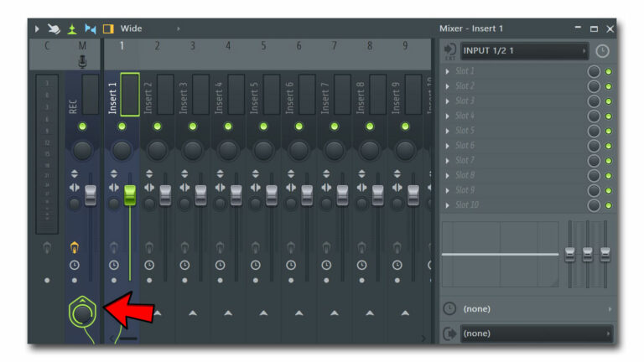Select mixer track number 7 header
The image size is (644, 362).
(335, 45)
